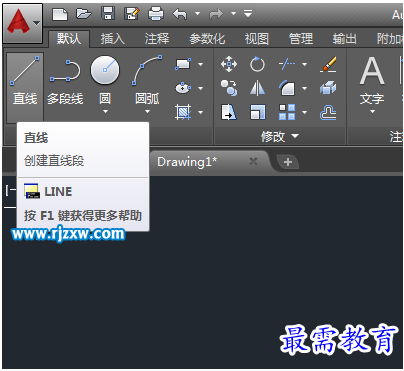The height and width of the screenshot is (371, 404).
Task: Open the 插入 ribbon tab
Action: click(x=113, y=39)
